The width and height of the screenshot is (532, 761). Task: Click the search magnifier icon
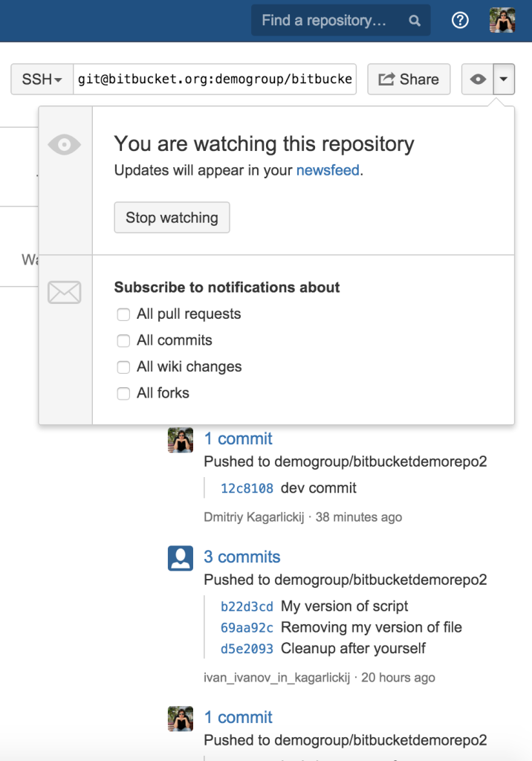[414, 20]
